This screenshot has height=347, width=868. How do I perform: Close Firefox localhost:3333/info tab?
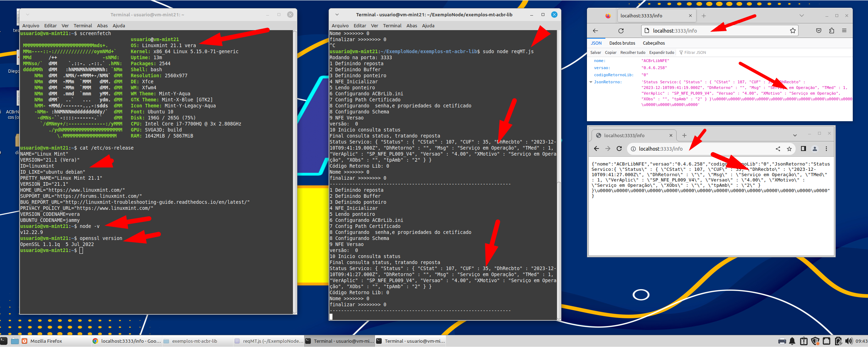click(690, 16)
